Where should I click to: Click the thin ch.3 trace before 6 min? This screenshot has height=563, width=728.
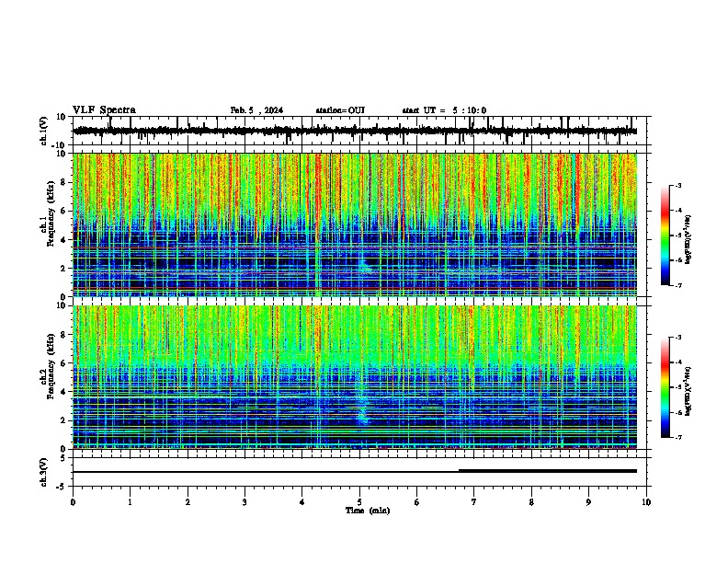266,472
